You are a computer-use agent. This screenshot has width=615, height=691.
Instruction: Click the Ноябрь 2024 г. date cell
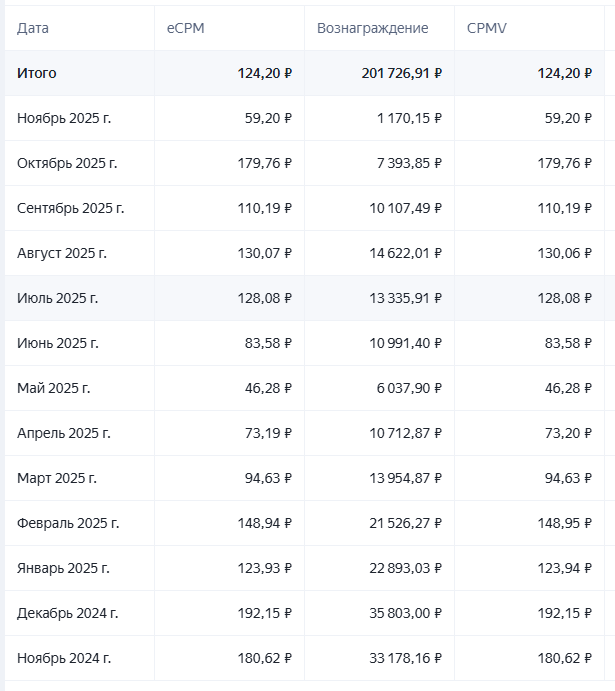pos(64,658)
